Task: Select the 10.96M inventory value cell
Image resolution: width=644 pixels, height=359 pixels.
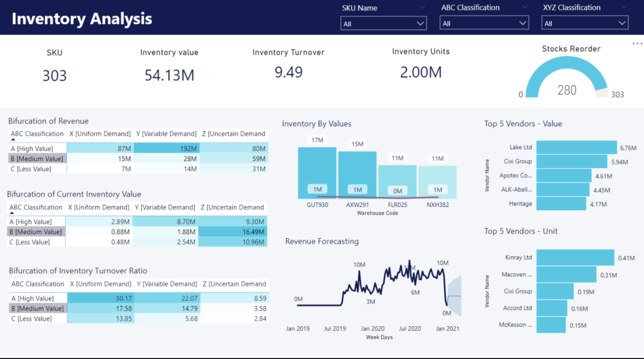Action: point(233,242)
